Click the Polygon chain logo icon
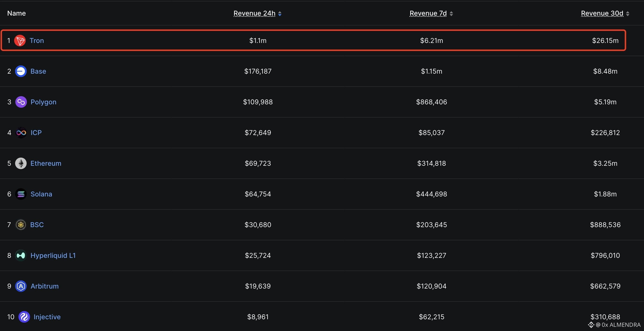The height and width of the screenshot is (331, 644). pyautogui.click(x=21, y=102)
